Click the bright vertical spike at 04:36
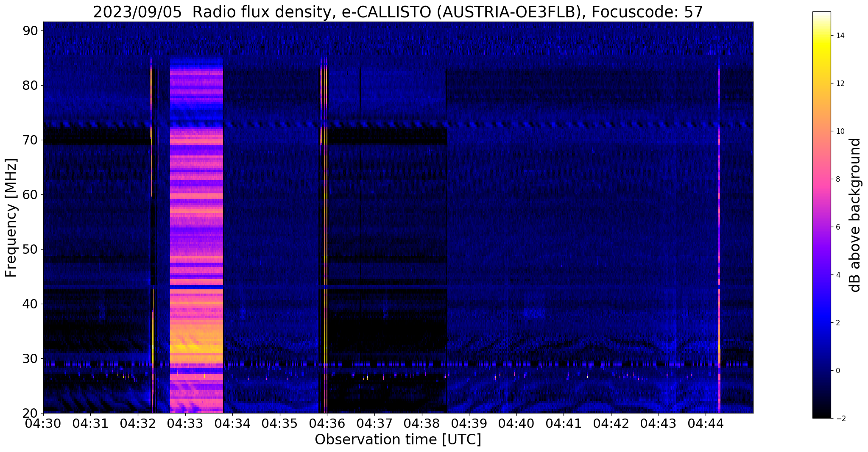This screenshot has width=868, height=452. point(325,235)
